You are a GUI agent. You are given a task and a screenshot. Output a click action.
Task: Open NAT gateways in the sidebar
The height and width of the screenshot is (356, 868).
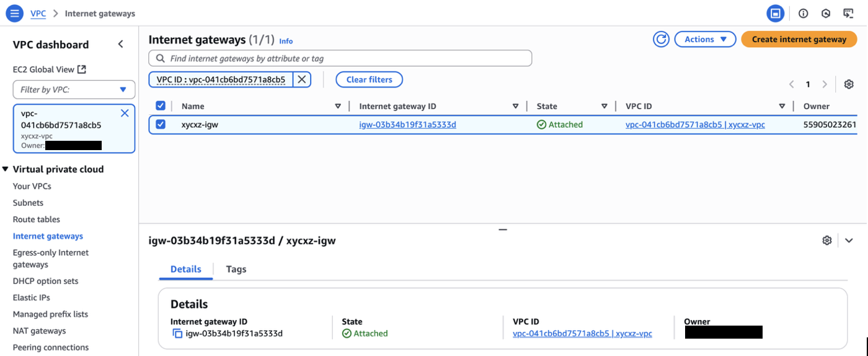(x=40, y=331)
